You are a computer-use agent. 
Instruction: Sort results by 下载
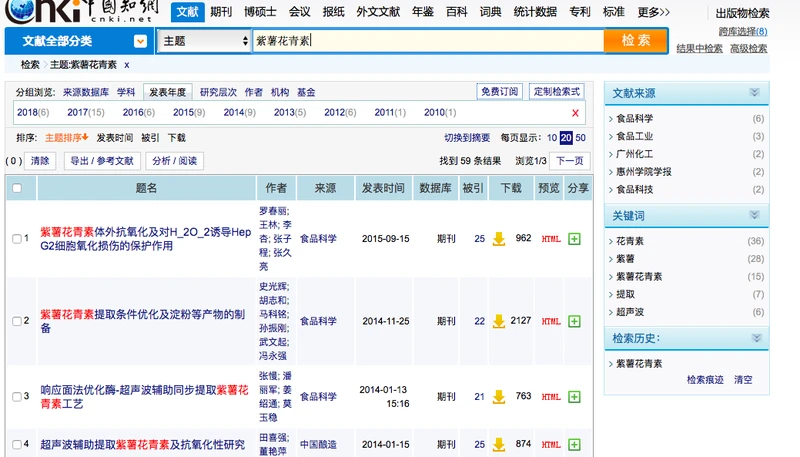177,138
